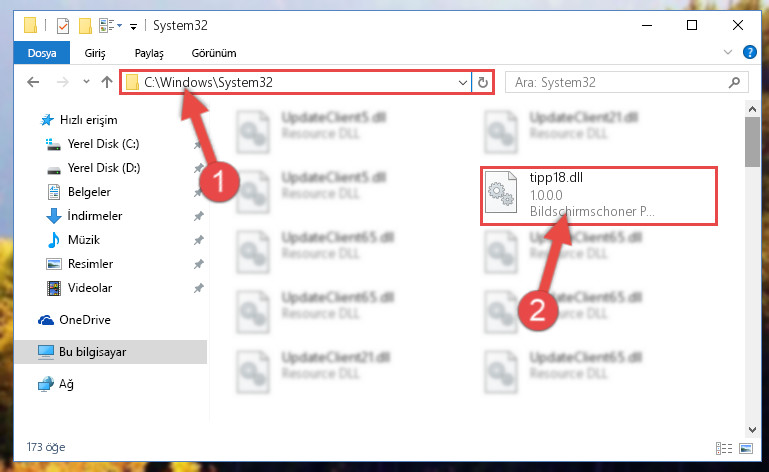769x472 pixels.
Task: Switch to details view icon
Action: point(724,448)
